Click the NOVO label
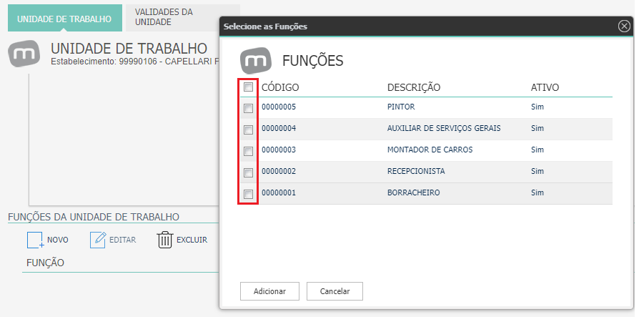Image resolution: width=644 pixels, height=317 pixels. (58, 240)
